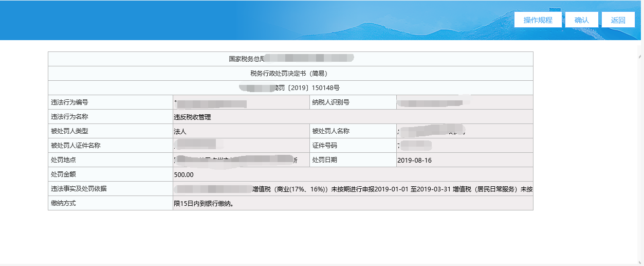The image size is (644, 266).
Task: Click the 被处罚人证件名称 label
Action: click(x=72, y=146)
